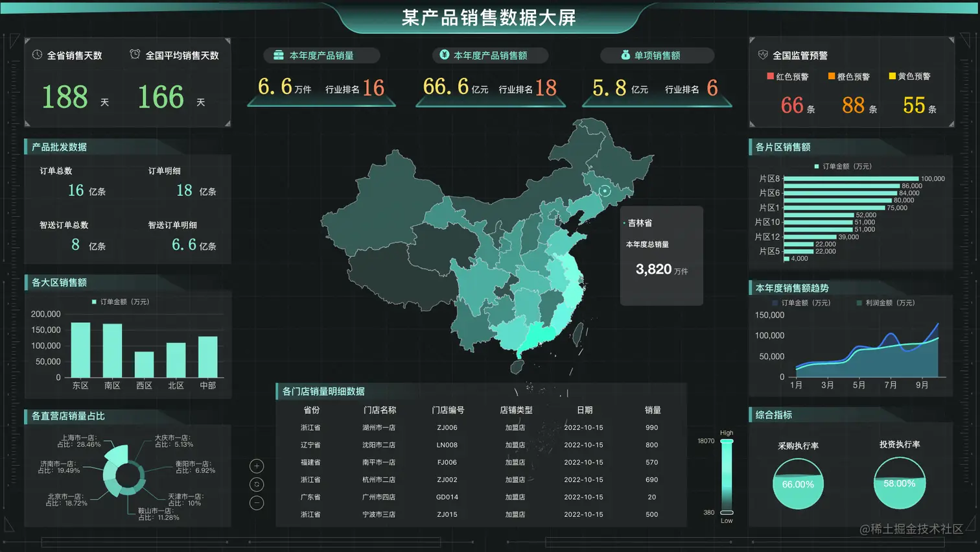This screenshot has height=552, width=980.
Task: Click the 宁波市三店 store name
Action: (379, 514)
